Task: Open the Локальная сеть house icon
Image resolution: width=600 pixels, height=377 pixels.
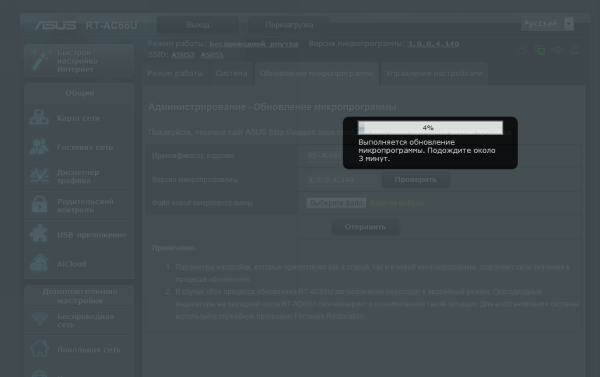Action: click(39, 349)
